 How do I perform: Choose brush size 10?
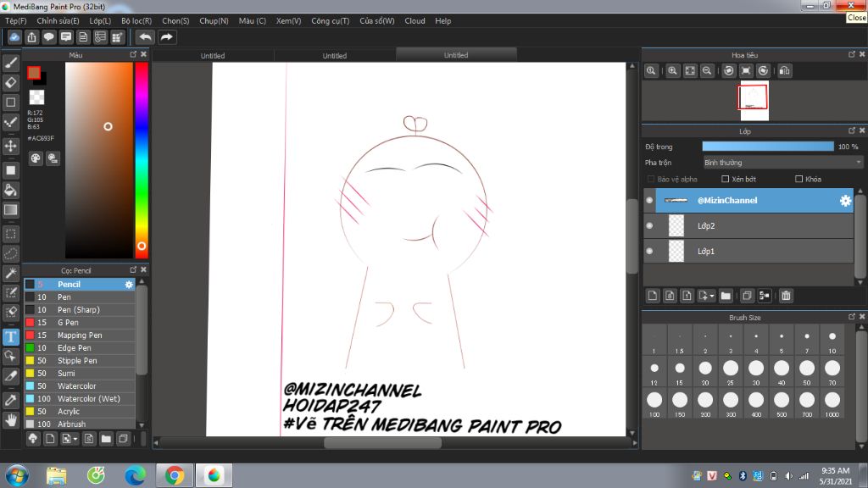point(832,341)
